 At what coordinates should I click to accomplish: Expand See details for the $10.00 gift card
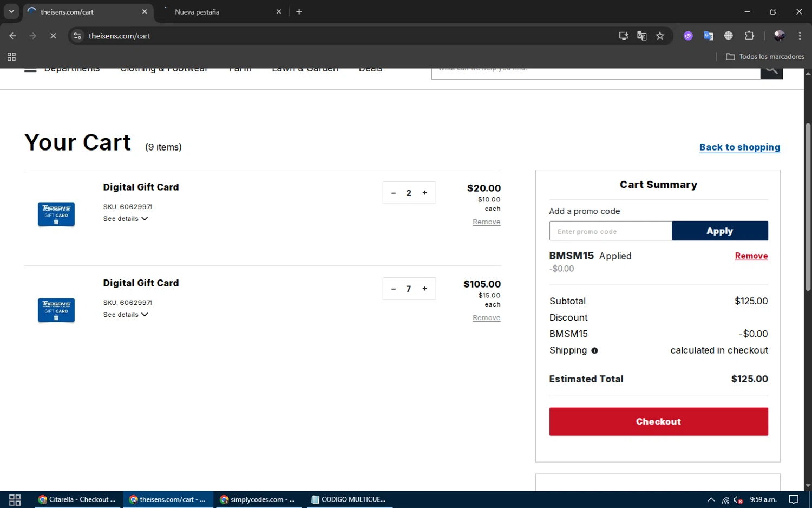point(126,219)
